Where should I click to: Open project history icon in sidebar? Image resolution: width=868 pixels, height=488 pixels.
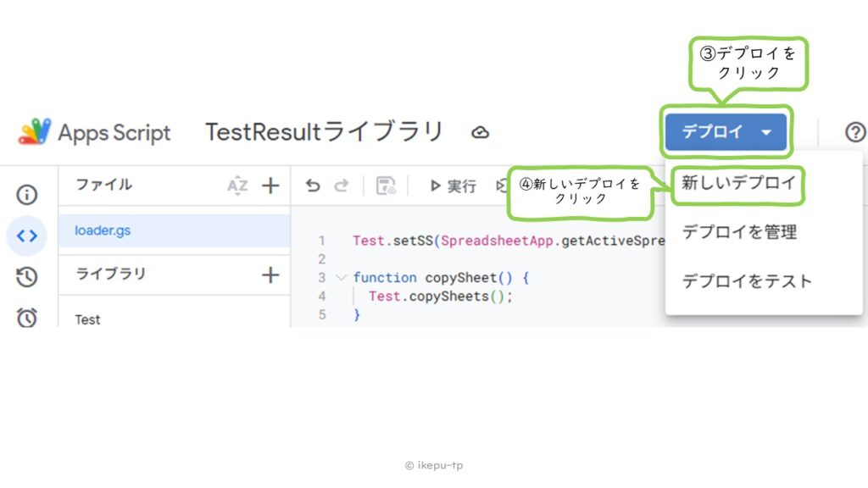(x=27, y=276)
